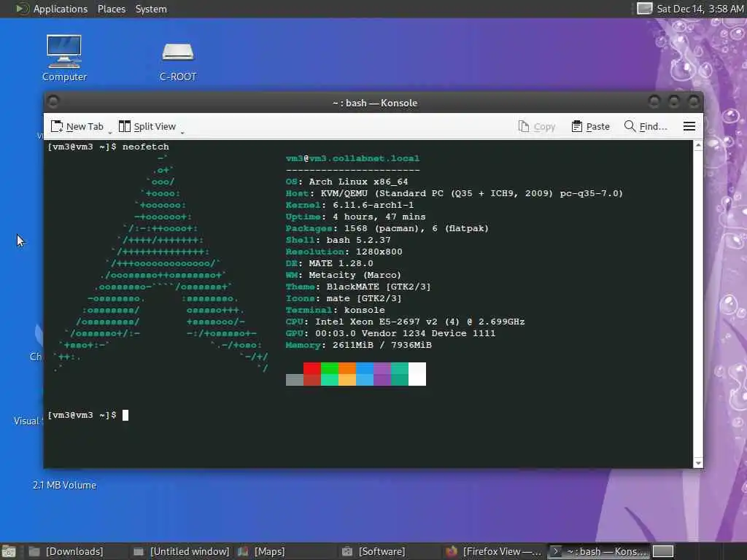The image size is (747, 560).
Task: Open the Applications menu
Action: pos(61,9)
